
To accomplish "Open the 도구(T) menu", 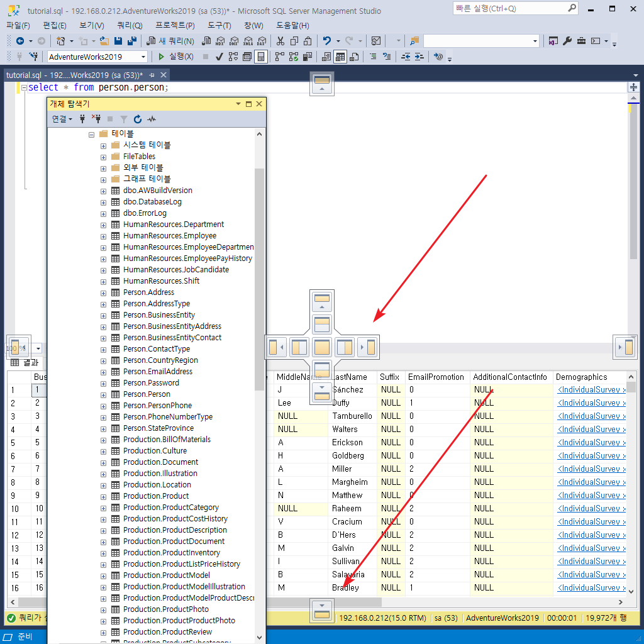I will 219,25.
